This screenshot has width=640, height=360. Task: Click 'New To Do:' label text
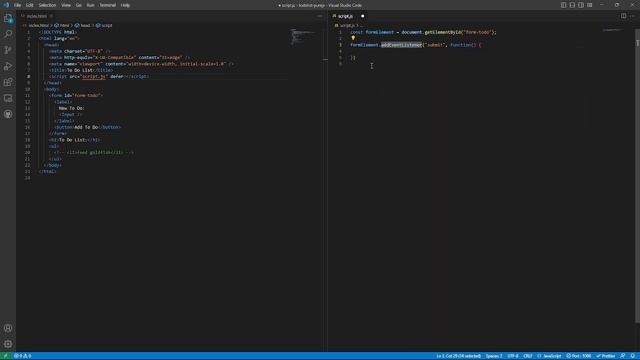coord(71,108)
